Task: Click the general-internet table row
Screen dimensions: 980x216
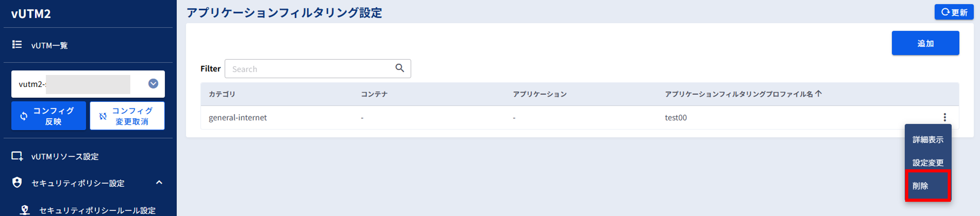Action: (x=579, y=117)
